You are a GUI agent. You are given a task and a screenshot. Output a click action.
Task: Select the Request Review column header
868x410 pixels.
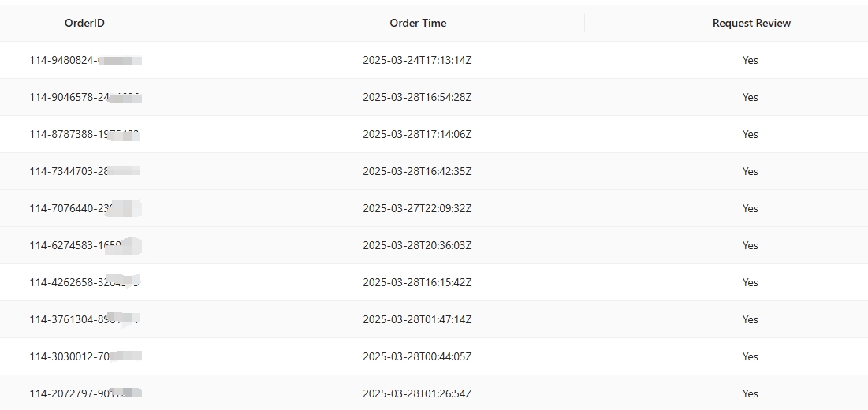pos(751,23)
